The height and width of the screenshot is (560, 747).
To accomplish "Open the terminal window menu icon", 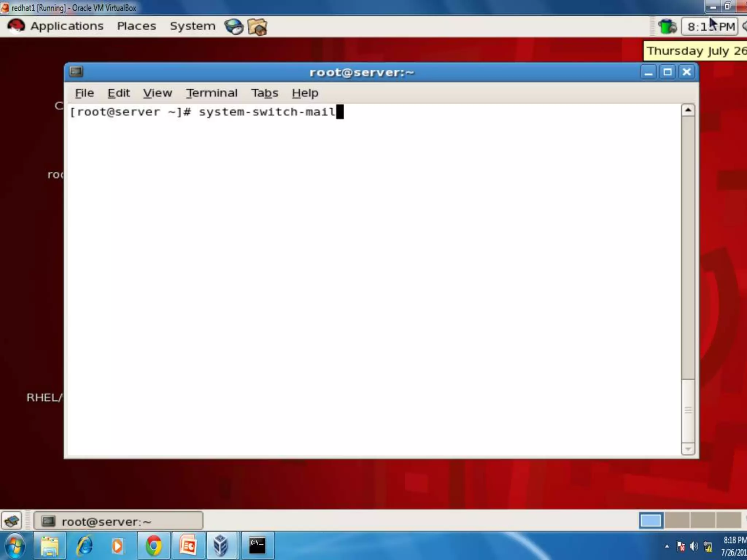I will (76, 72).
